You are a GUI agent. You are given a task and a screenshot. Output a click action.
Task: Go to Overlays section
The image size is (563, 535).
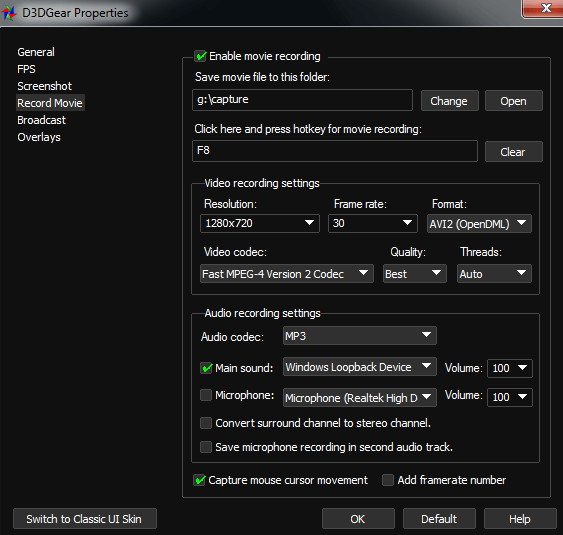tap(39, 137)
